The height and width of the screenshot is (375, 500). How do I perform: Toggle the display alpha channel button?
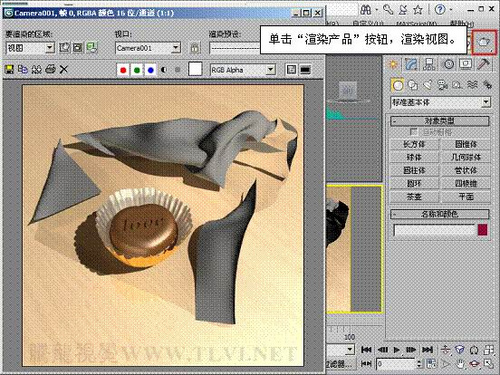[x=164, y=70]
